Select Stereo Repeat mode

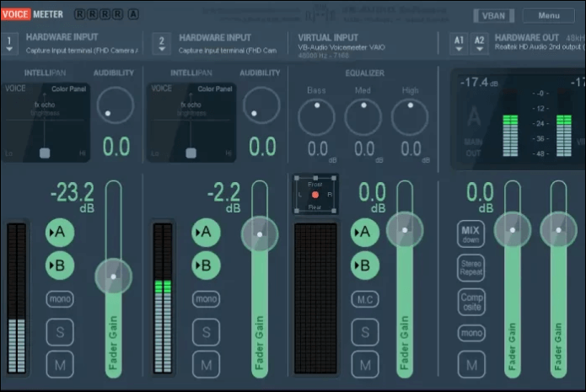tap(470, 268)
